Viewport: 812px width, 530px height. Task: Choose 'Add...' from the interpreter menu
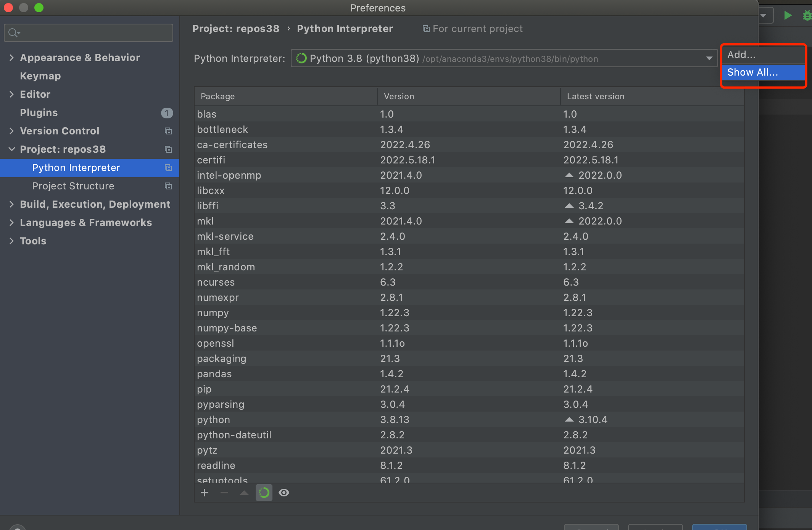(x=741, y=54)
